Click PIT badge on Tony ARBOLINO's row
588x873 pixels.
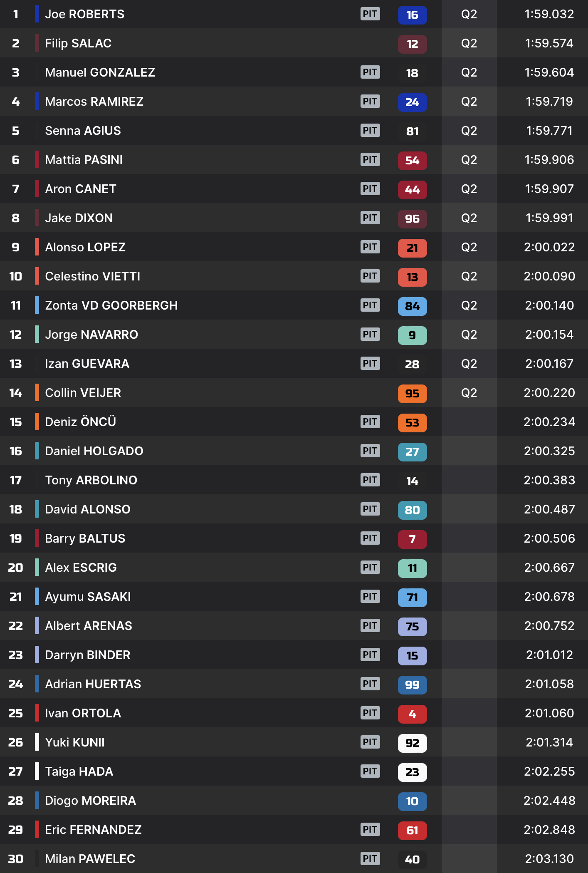pos(370,480)
